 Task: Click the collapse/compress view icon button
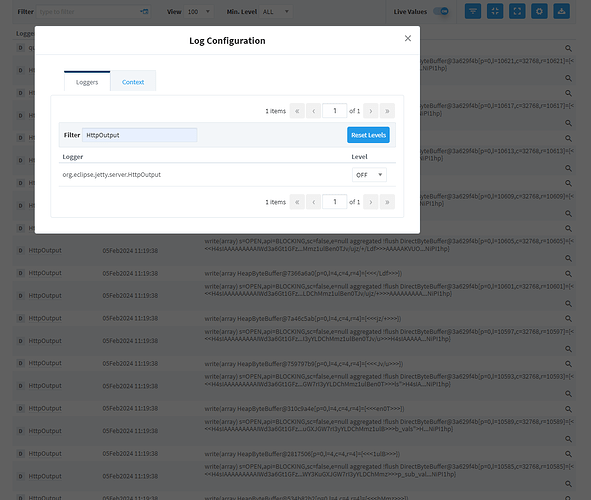pos(495,11)
